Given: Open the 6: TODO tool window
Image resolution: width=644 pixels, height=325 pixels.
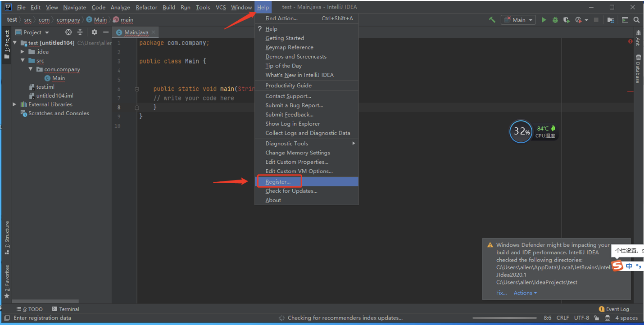Looking at the screenshot, I should click(30, 309).
